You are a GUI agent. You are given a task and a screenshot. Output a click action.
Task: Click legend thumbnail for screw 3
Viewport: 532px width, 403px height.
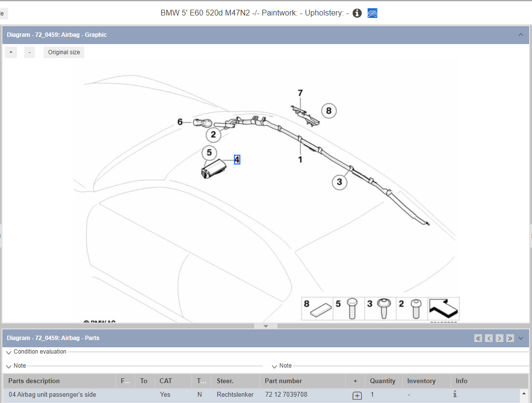(380, 309)
